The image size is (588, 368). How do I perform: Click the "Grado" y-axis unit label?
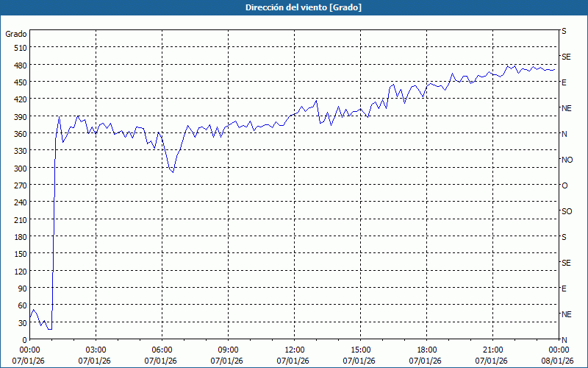[16, 34]
